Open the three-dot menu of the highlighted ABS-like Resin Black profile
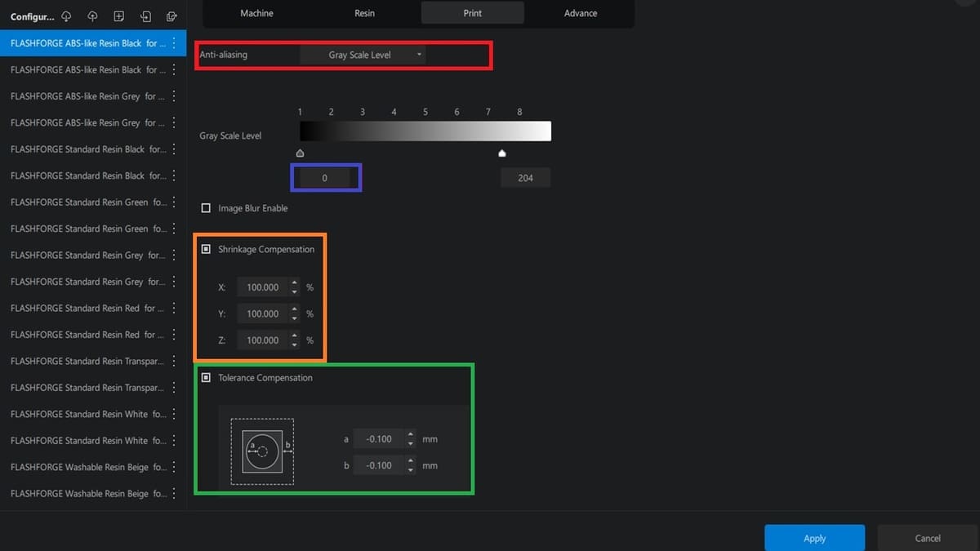The width and height of the screenshot is (980, 551). [173, 43]
